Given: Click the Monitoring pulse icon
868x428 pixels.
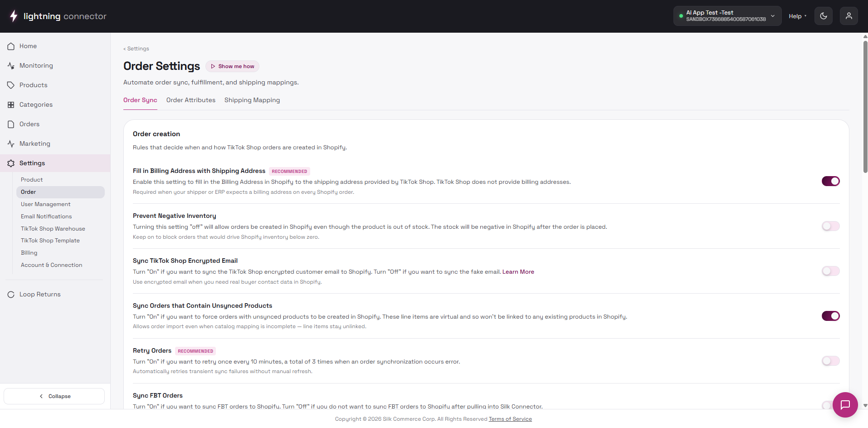Looking at the screenshot, I should [x=11, y=66].
